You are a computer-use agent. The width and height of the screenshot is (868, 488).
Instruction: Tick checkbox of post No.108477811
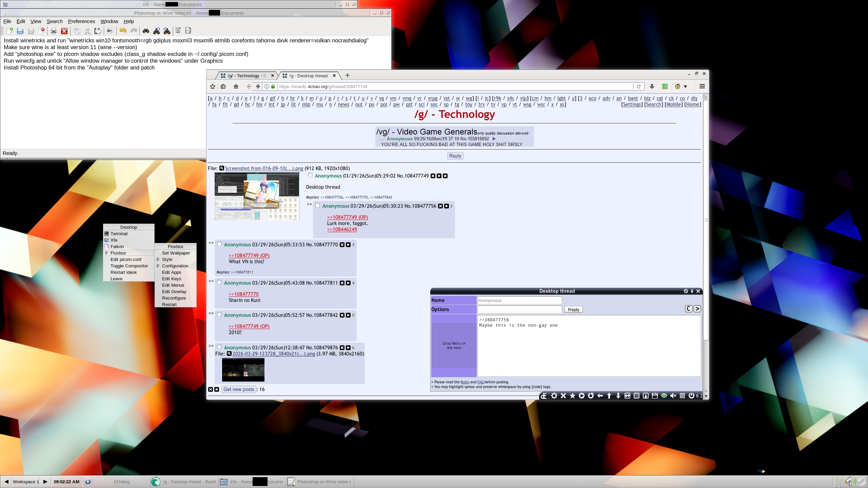click(x=219, y=282)
